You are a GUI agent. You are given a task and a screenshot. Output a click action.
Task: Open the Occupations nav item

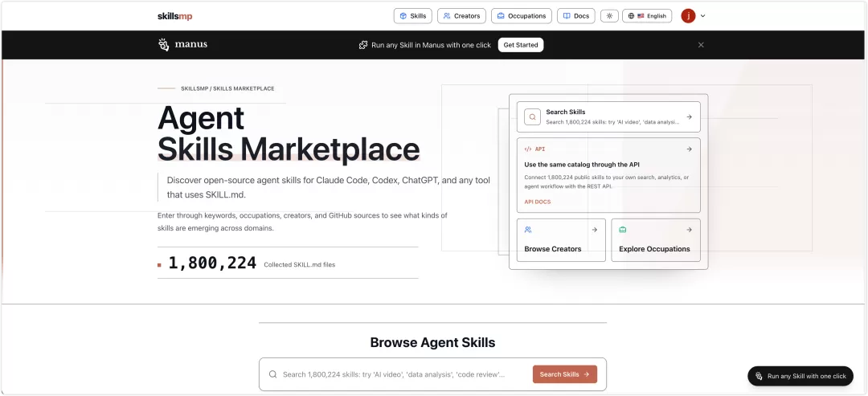point(522,16)
